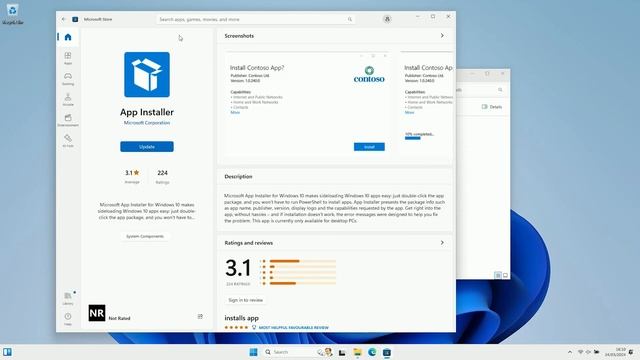
Task: Click the System Components tag
Action: 145,236
